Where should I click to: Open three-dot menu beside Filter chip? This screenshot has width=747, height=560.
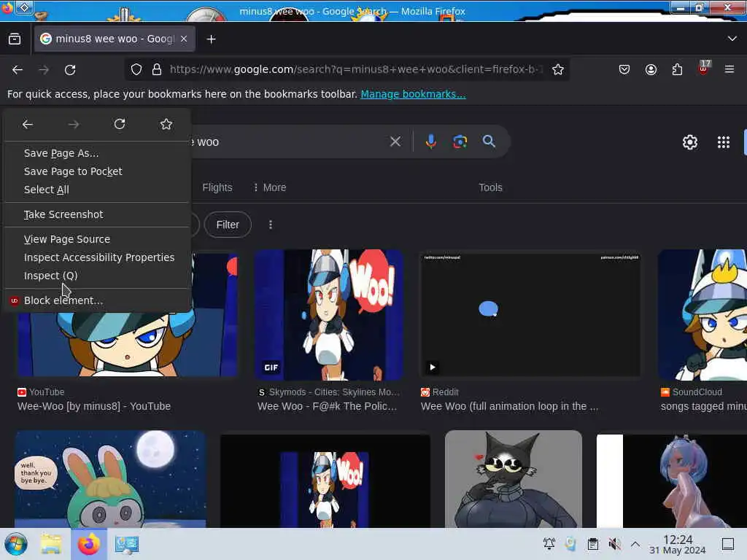coord(271,225)
